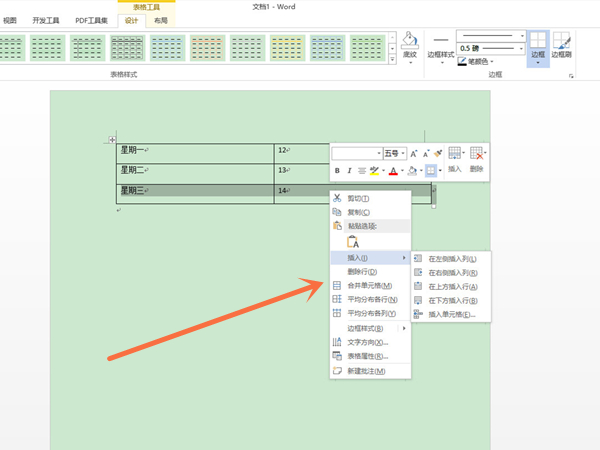Screen dimensions: 600x450
Task: Choose 合并单元格 in the context menu
Action: pos(371,285)
